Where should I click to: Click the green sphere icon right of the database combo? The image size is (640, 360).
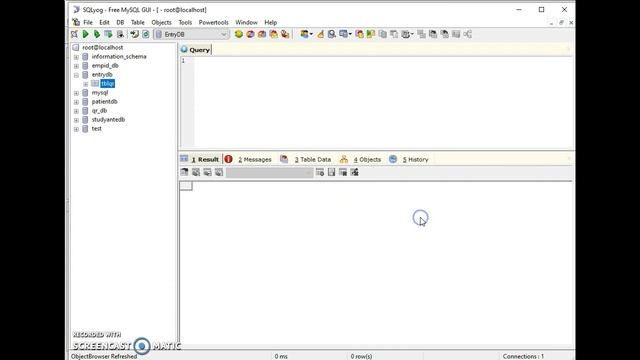pos(239,34)
